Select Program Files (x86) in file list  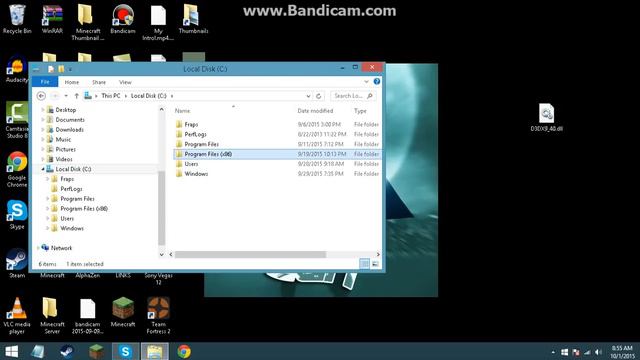tap(277, 154)
